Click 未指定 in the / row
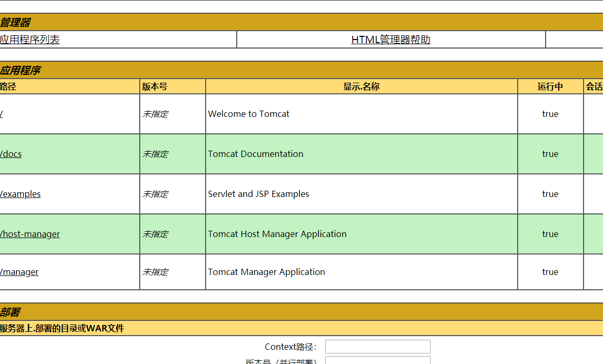 click(x=155, y=114)
